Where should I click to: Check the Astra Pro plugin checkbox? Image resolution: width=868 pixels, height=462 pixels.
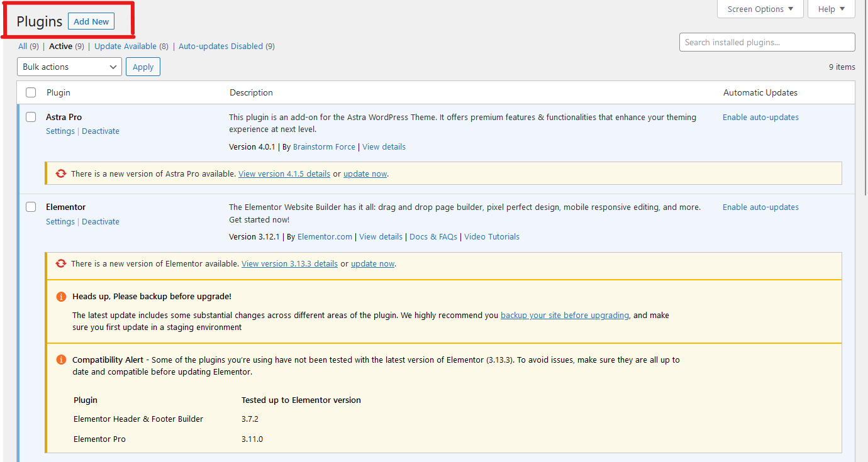click(31, 117)
